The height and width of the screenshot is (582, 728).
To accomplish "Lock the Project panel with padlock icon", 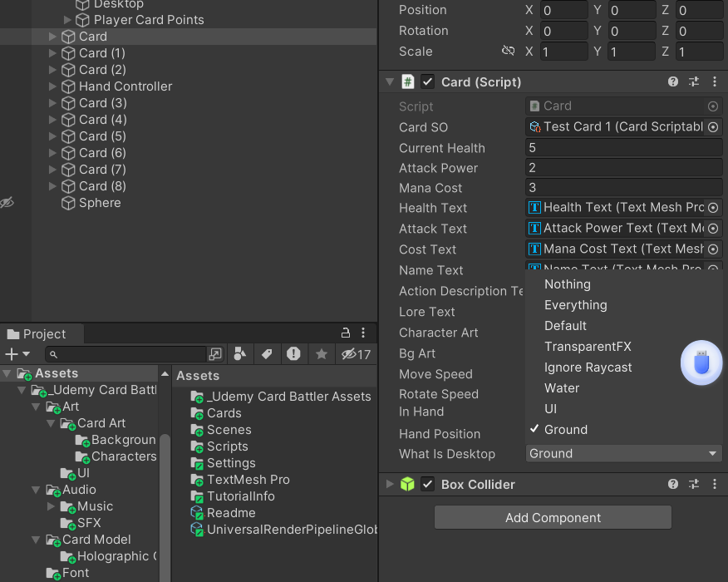I will pyautogui.click(x=346, y=333).
